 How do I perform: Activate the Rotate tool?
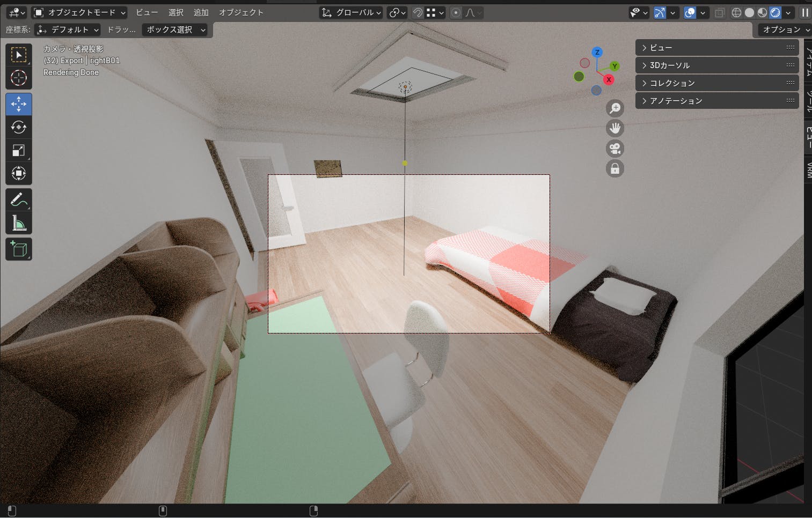tap(19, 128)
